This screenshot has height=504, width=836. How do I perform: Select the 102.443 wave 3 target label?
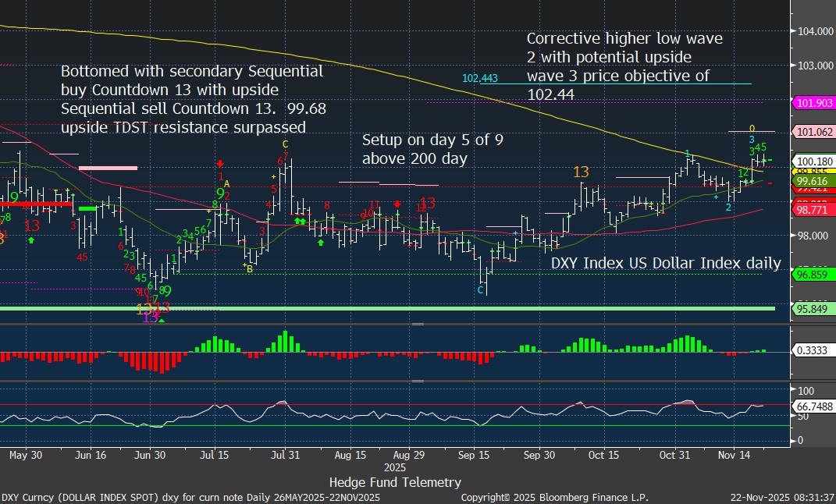[480, 79]
